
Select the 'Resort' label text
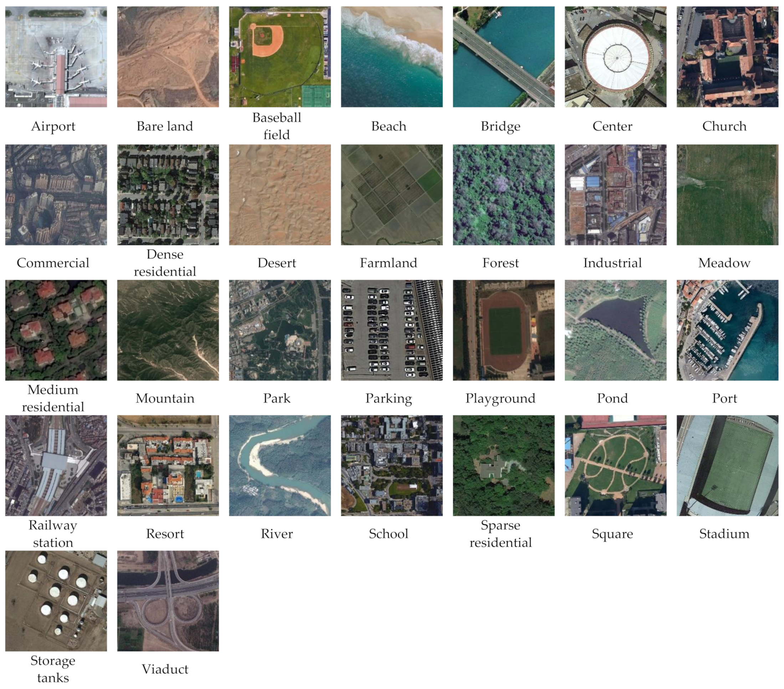[x=165, y=534]
